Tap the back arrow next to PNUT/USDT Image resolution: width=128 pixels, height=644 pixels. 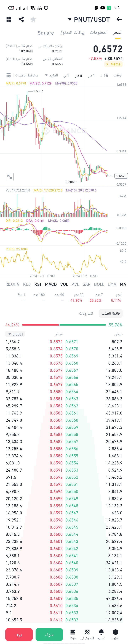(x=119, y=19)
